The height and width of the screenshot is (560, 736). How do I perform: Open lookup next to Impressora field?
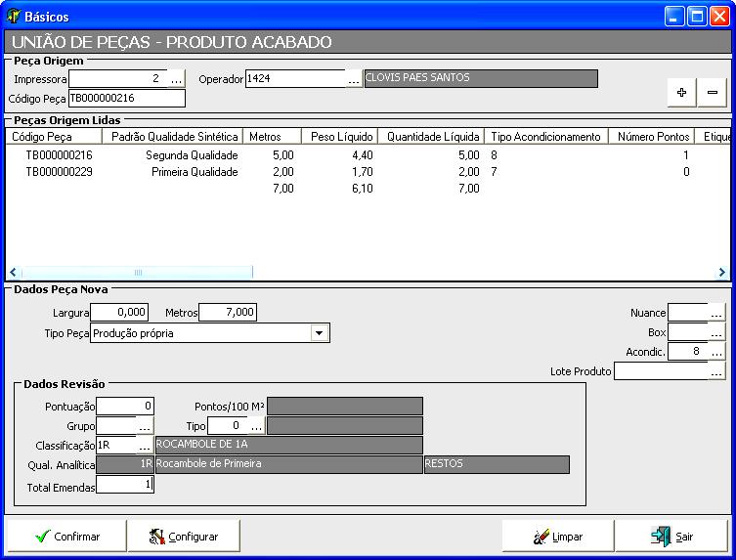pyautogui.click(x=177, y=78)
